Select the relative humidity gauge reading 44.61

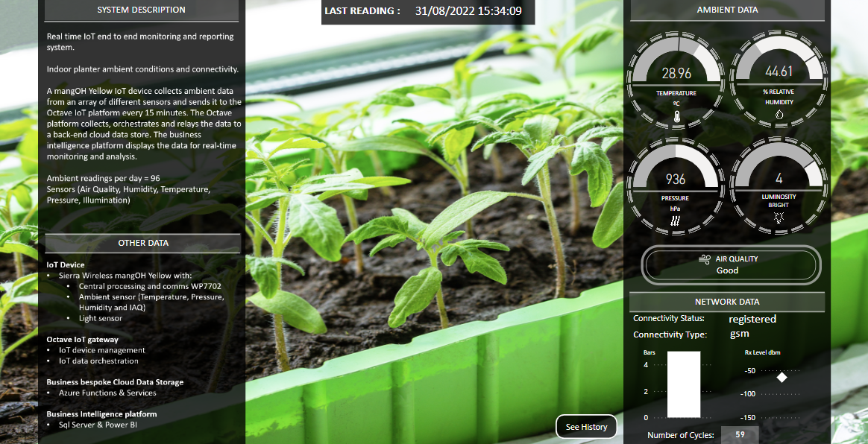point(779,72)
